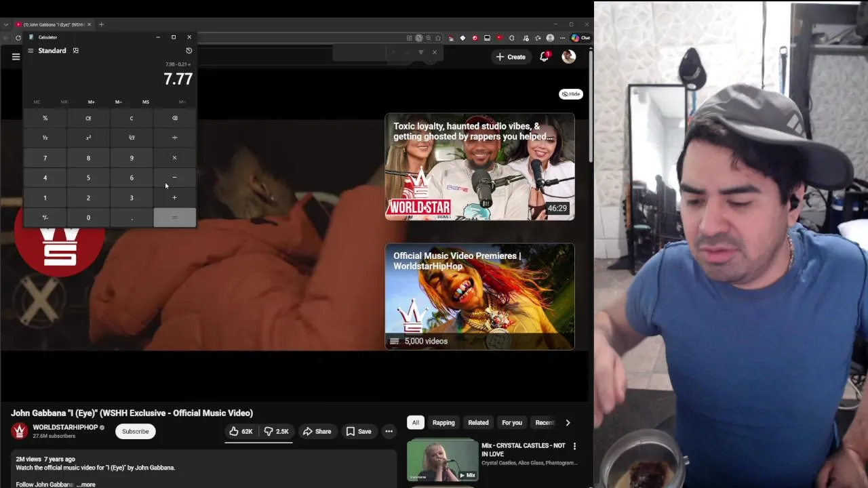Screen dimensions: 868x488
Task: Select the For you filter chip
Action: tap(512, 423)
